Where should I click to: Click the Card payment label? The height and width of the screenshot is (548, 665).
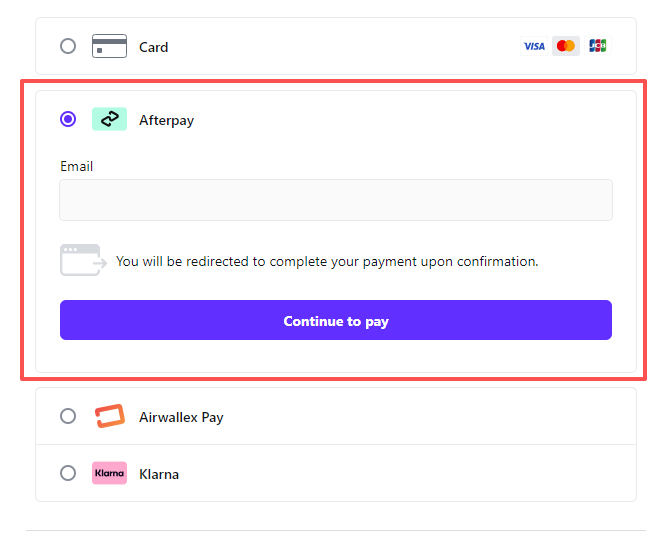[x=153, y=47]
